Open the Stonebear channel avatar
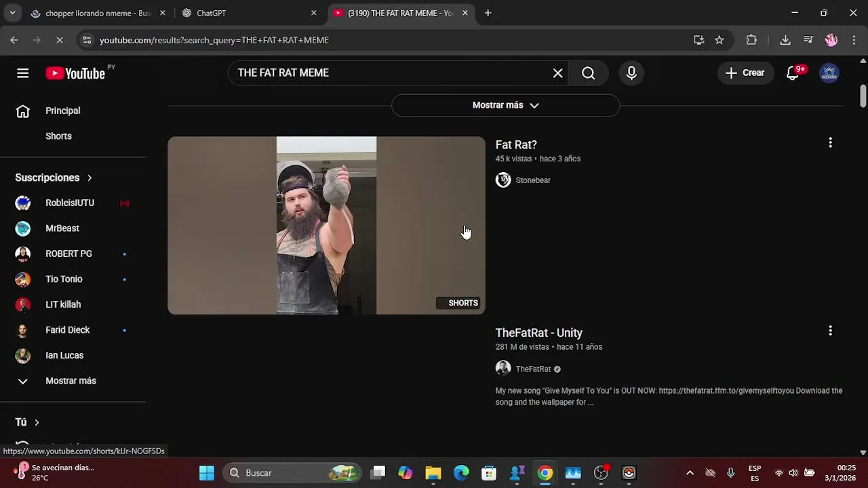 click(x=503, y=180)
